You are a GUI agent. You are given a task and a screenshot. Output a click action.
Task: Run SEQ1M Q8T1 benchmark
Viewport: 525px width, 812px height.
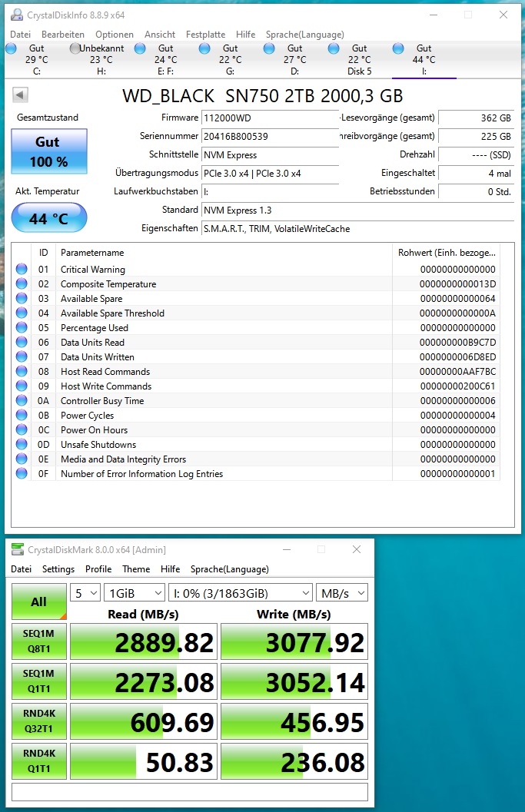[39, 641]
